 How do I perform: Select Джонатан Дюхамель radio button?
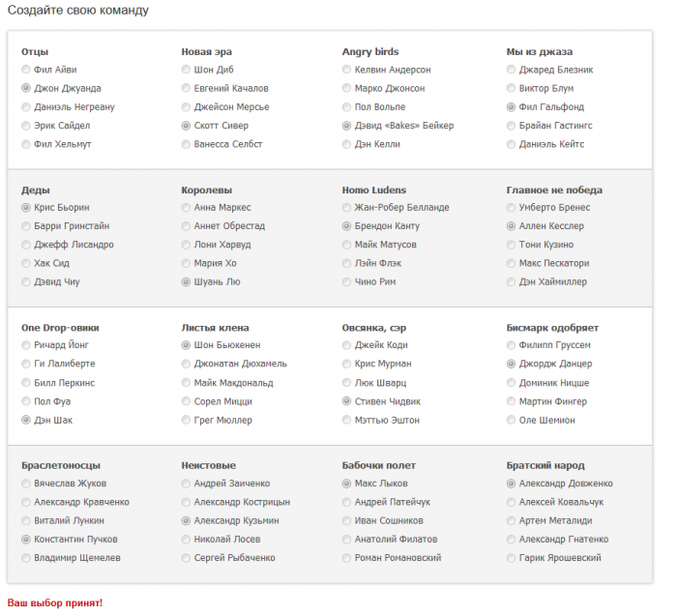[x=186, y=364]
